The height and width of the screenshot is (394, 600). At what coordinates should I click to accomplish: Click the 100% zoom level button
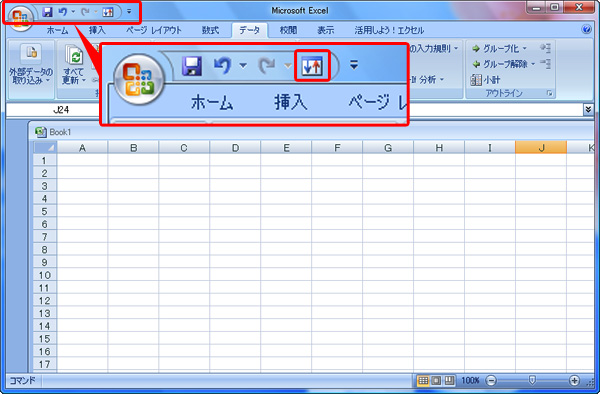[x=470, y=380]
